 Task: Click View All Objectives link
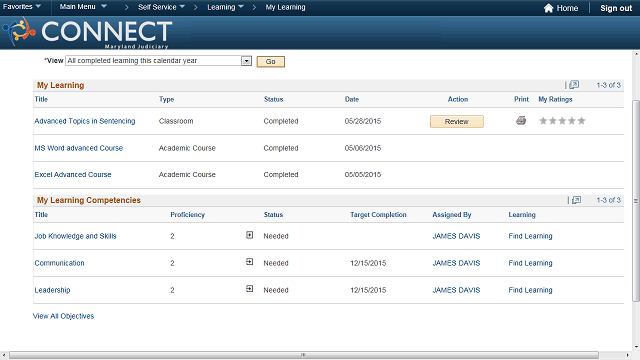coord(63,316)
